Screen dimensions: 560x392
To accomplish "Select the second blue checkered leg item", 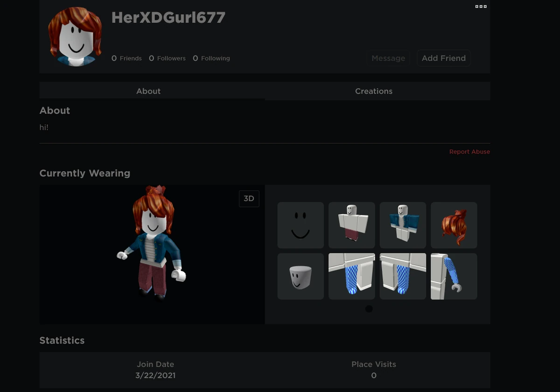I will tap(403, 276).
